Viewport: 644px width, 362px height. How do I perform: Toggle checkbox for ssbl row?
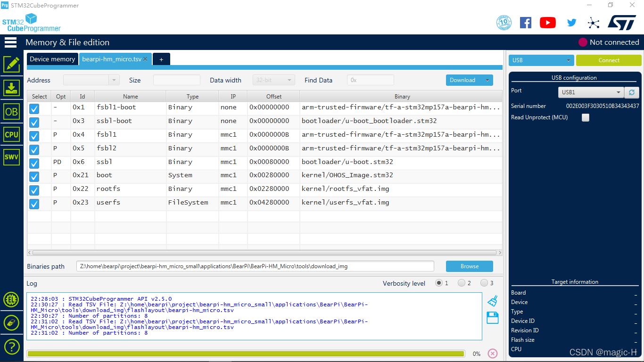[x=34, y=164]
